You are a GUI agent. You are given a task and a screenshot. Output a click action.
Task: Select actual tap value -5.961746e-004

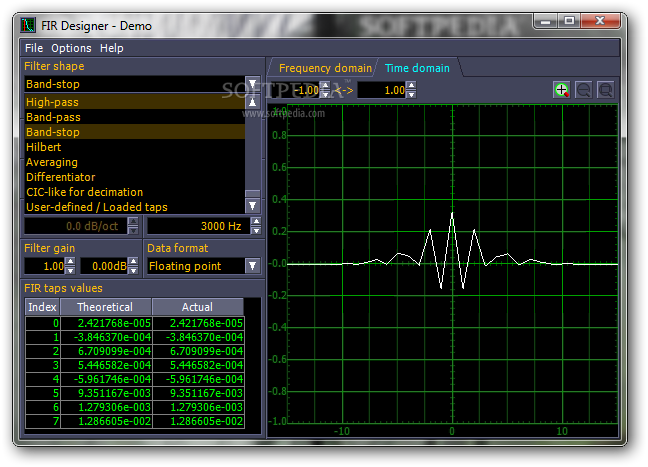[198, 379]
